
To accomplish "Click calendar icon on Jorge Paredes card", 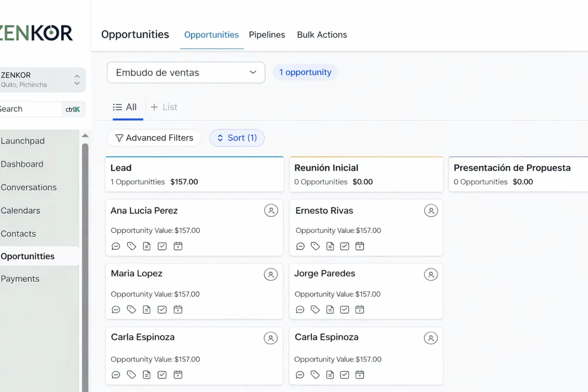I will tap(360, 310).
